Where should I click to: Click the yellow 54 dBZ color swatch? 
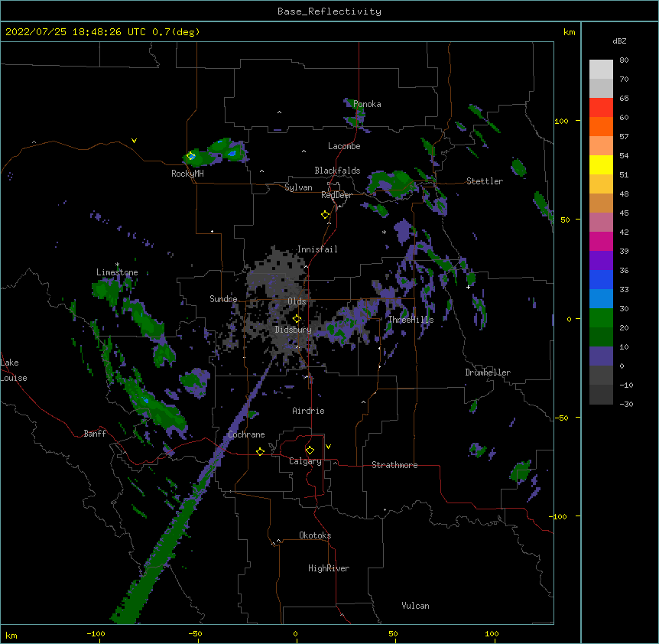point(601,164)
